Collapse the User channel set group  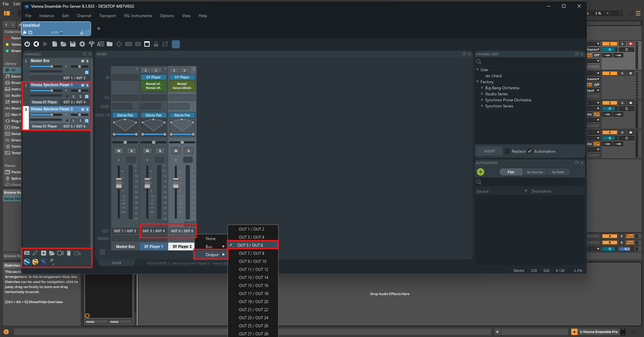pos(478,70)
